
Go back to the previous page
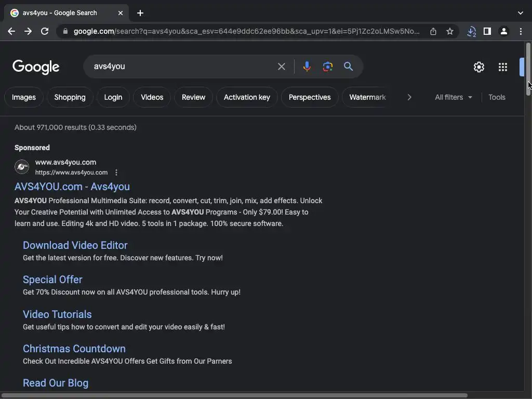[x=11, y=32]
